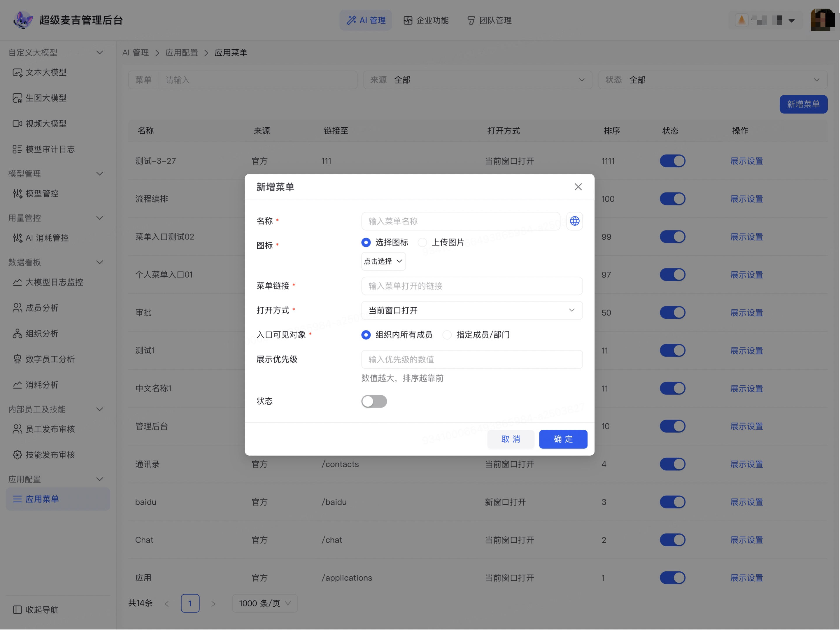Close the 新增菜单 dialog with X
This screenshot has width=840, height=630.
pos(578,187)
